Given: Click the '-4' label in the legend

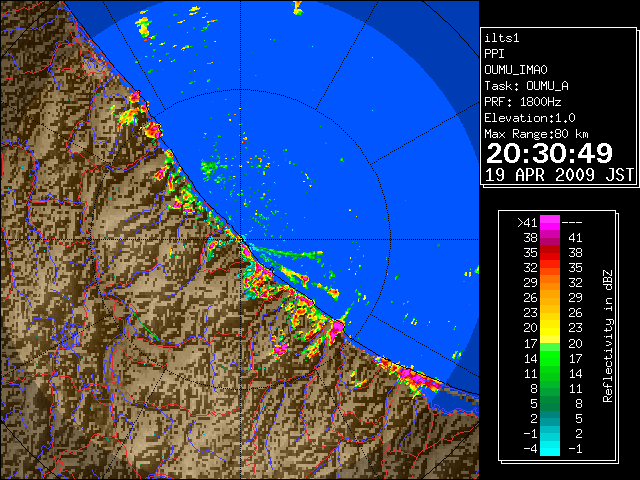Looking at the screenshot, I should [530, 449].
